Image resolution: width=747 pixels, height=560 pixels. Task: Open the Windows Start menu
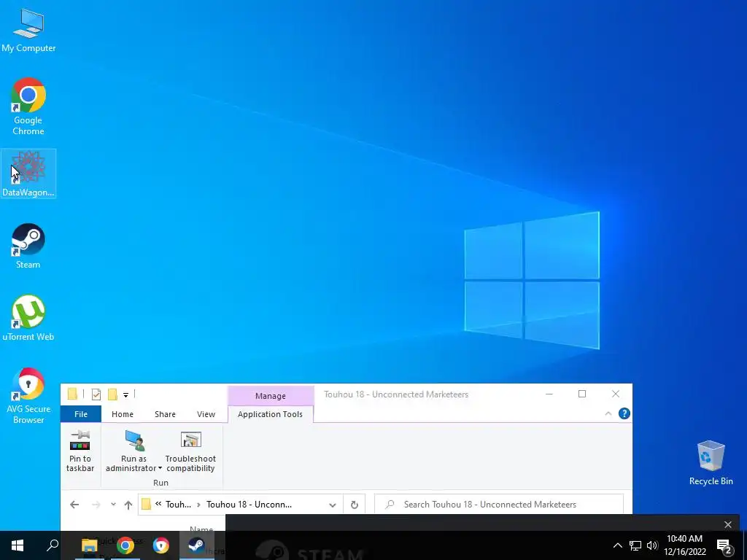click(18, 545)
